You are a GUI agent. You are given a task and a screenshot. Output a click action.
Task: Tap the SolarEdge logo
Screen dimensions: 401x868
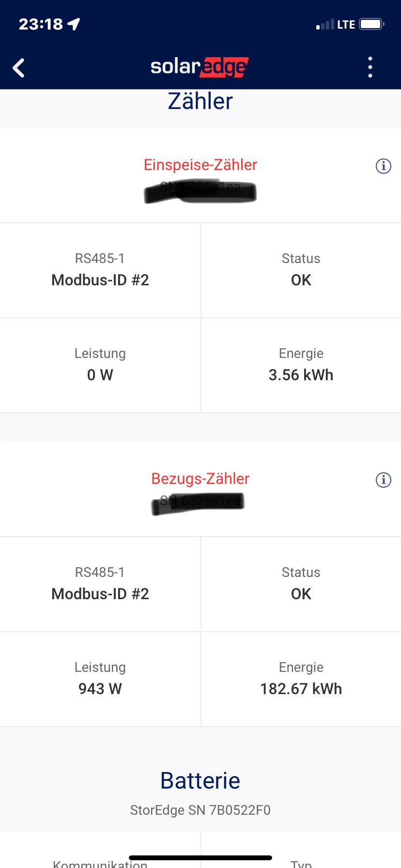200,67
